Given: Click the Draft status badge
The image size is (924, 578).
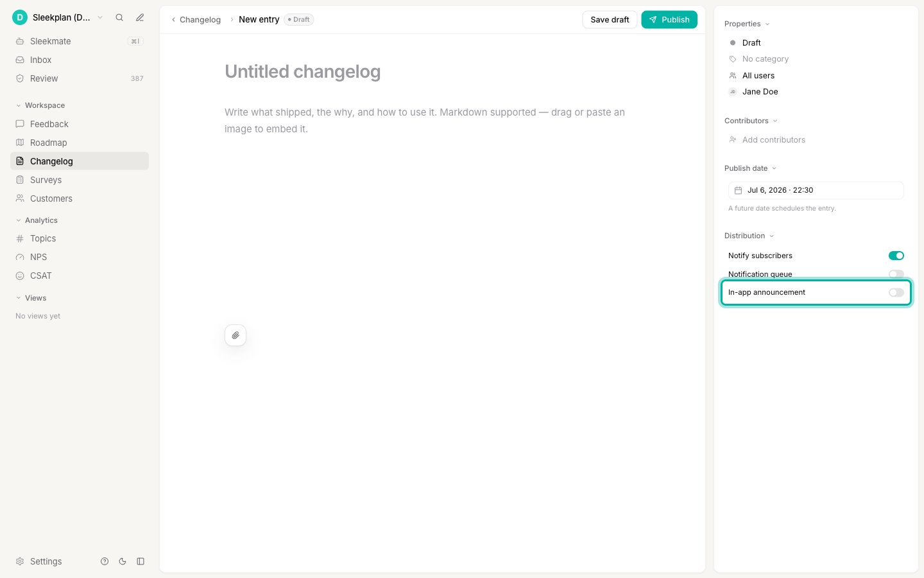Looking at the screenshot, I should 298,20.
